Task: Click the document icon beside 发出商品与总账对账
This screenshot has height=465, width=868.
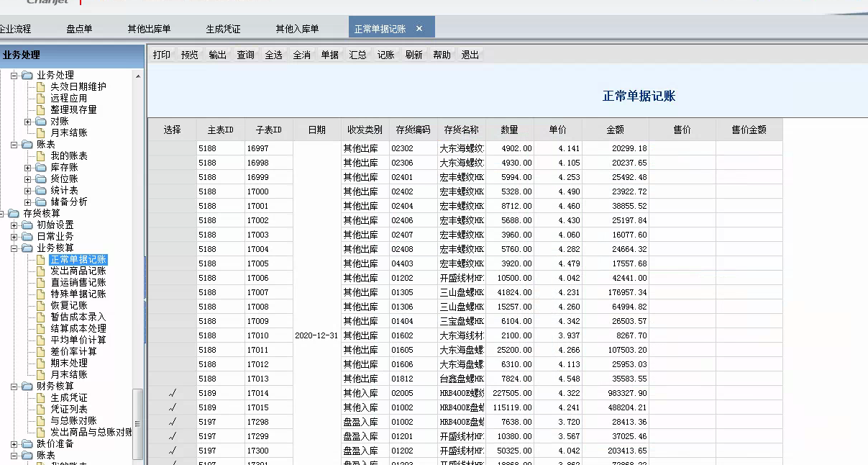Action: click(x=41, y=432)
